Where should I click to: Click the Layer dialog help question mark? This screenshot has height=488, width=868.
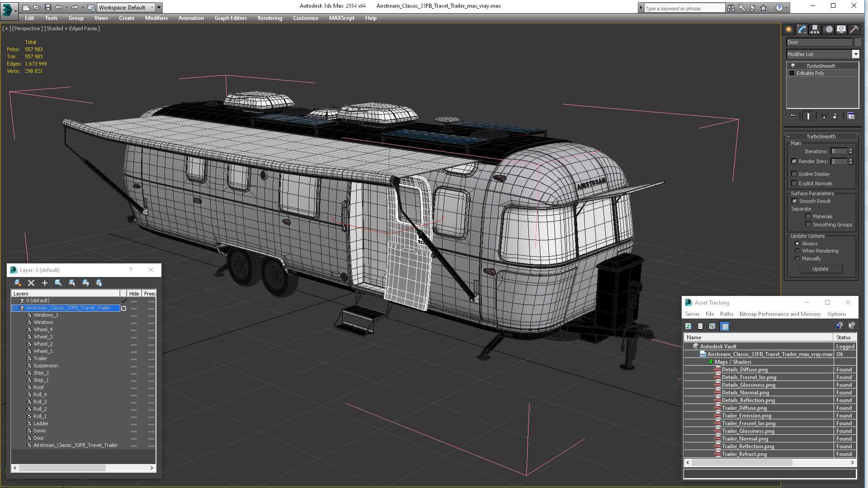click(131, 270)
